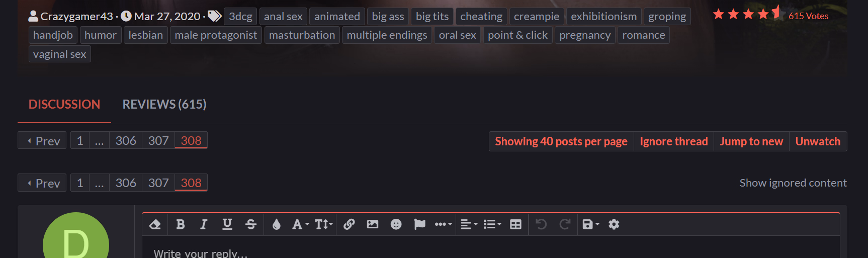The width and height of the screenshot is (868, 258).
Task: Open the font family dropdown
Action: coord(300,224)
